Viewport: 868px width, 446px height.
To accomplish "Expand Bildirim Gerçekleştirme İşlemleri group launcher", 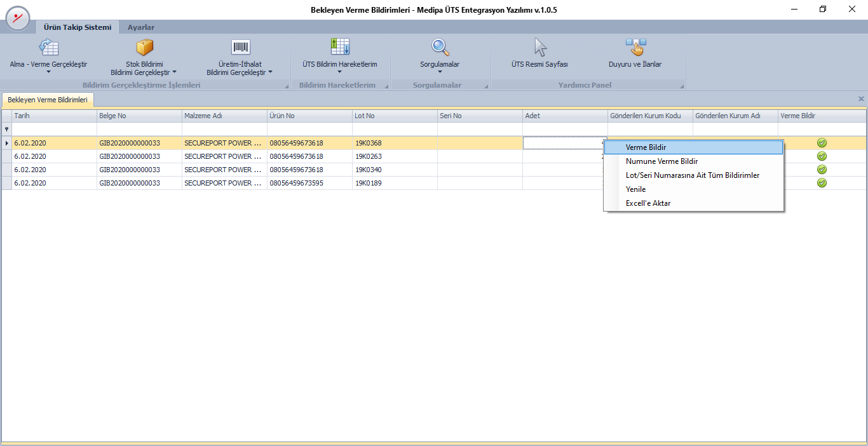I will [x=286, y=86].
